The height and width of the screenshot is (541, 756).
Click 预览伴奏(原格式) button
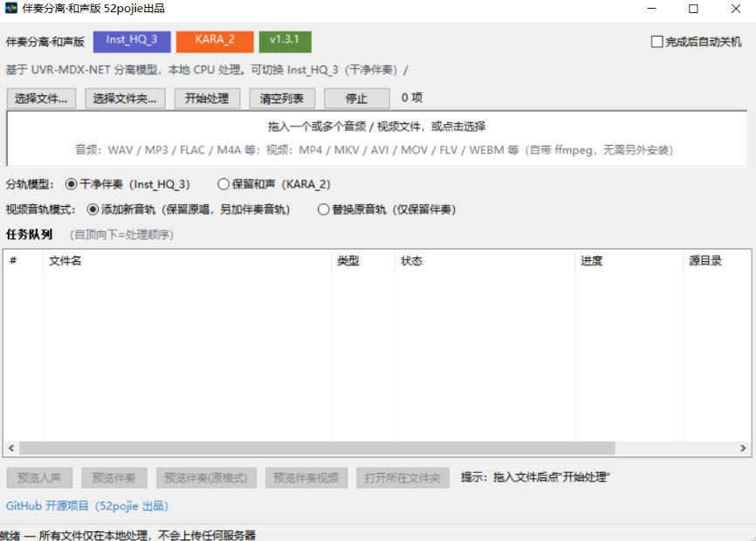[206, 478]
